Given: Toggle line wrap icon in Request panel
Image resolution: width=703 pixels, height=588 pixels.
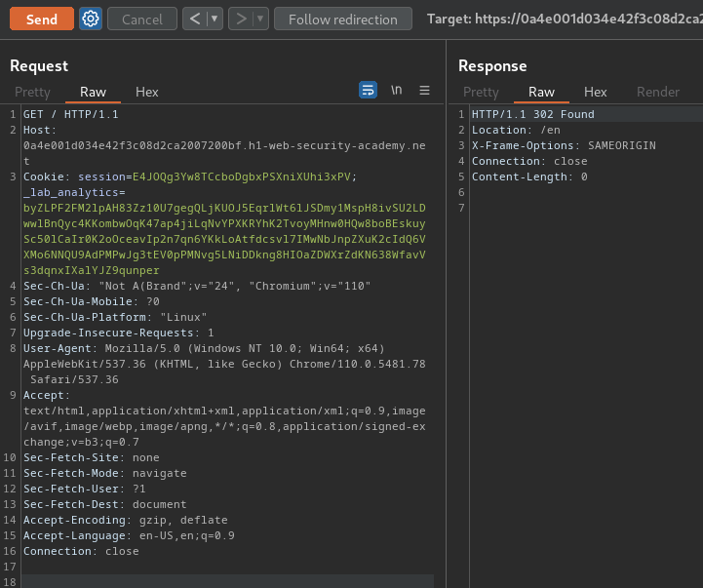Looking at the screenshot, I should pyautogui.click(x=368, y=90).
